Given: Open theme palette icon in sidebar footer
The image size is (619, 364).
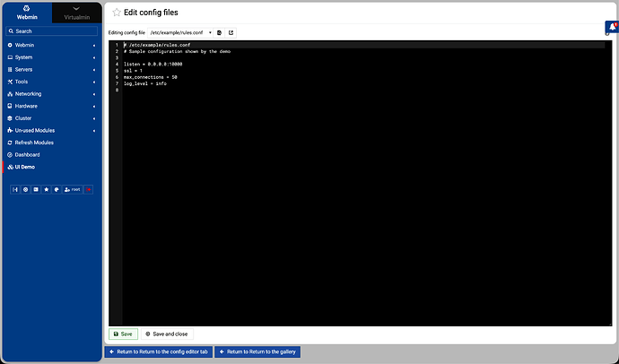Looking at the screenshot, I should point(57,190).
